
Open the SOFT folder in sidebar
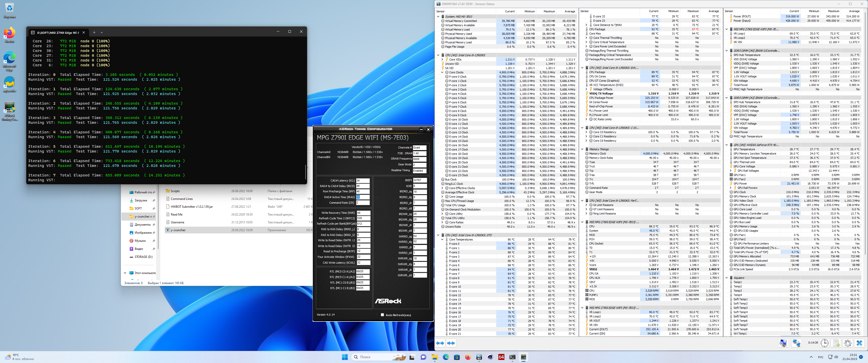[138, 208]
